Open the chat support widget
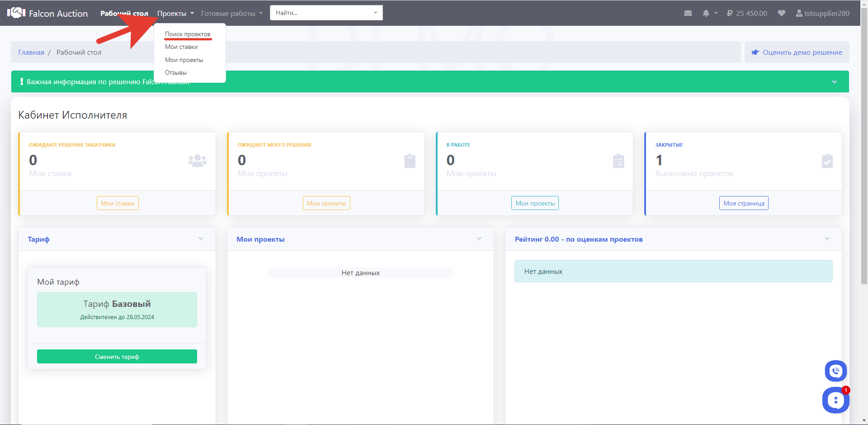 [835, 400]
